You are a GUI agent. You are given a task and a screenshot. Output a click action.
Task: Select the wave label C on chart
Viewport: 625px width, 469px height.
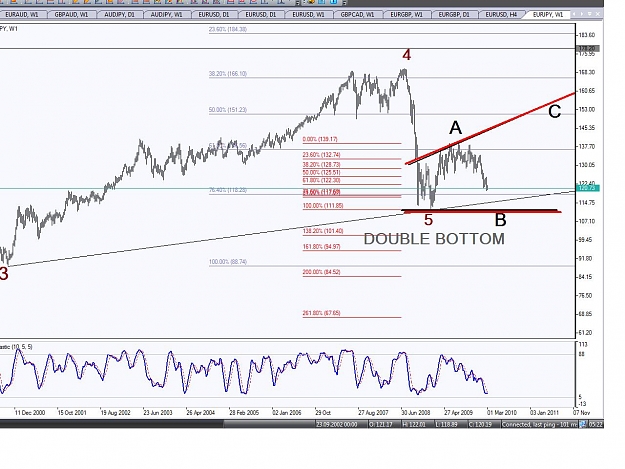click(x=554, y=112)
